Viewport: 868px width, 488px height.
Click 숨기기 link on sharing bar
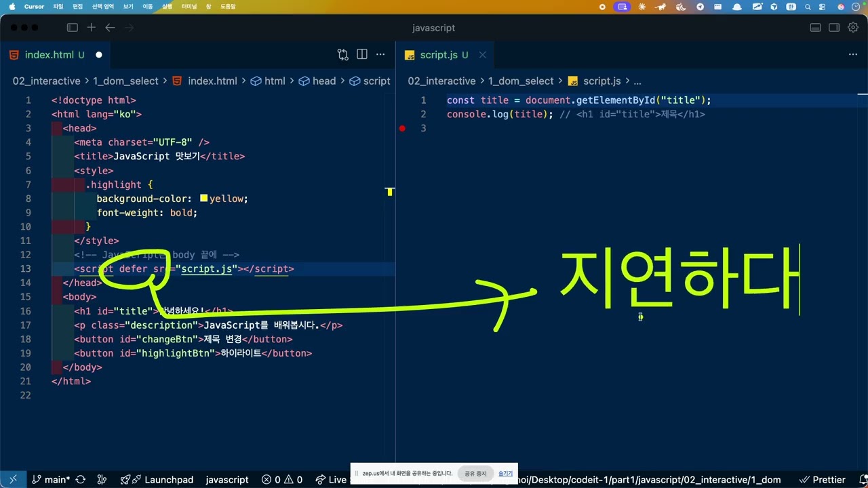[506, 473]
